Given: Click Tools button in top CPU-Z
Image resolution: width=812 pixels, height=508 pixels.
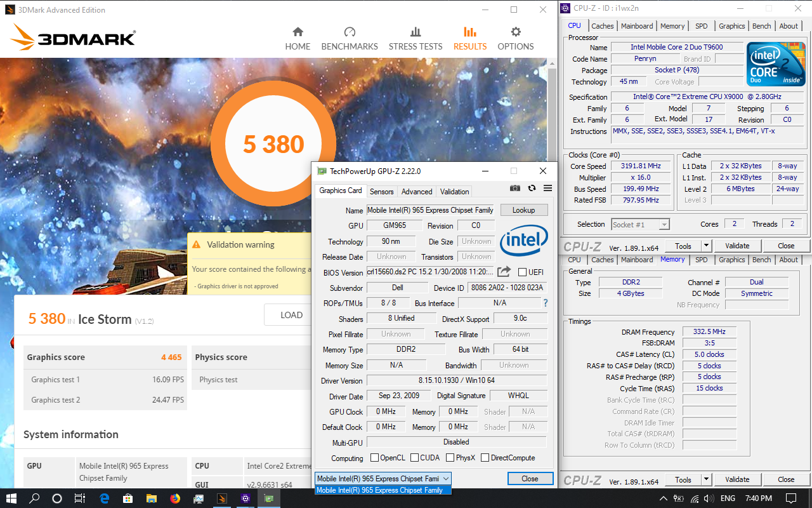Looking at the screenshot, I should (683, 246).
